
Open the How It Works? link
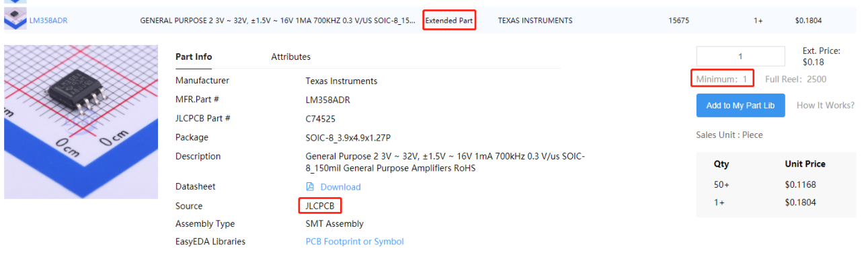click(x=826, y=106)
